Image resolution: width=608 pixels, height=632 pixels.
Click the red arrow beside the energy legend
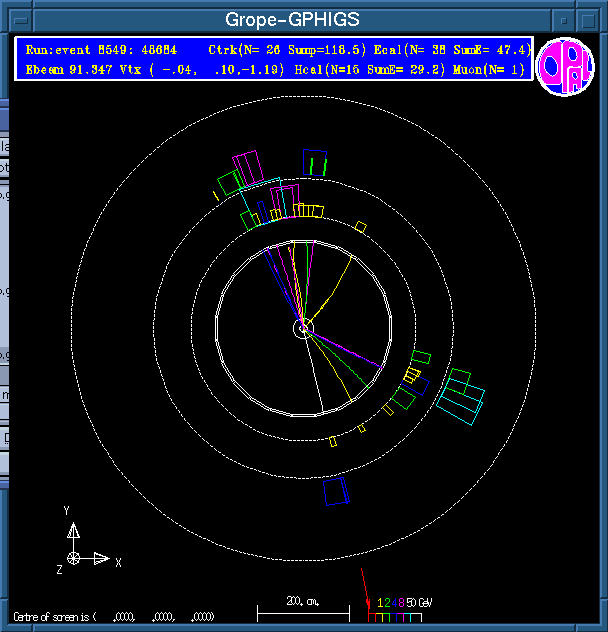366,590
